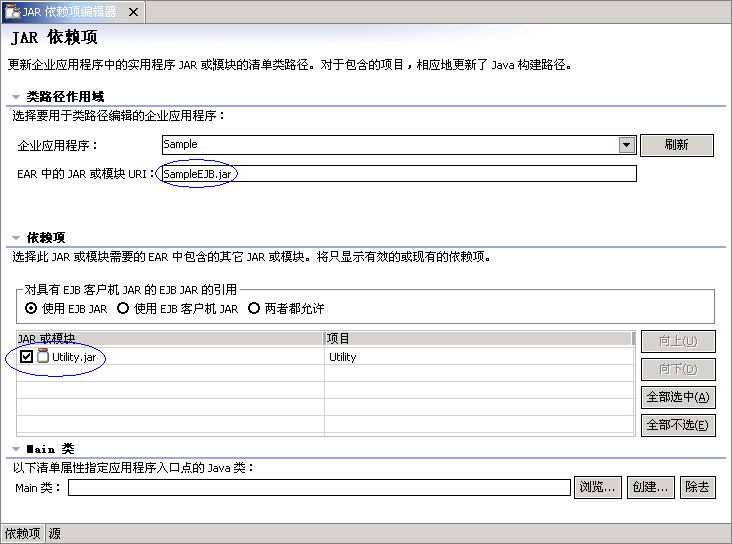Select the 使用 EJB JAR radio option
The image size is (732, 544).
click(31, 309)
